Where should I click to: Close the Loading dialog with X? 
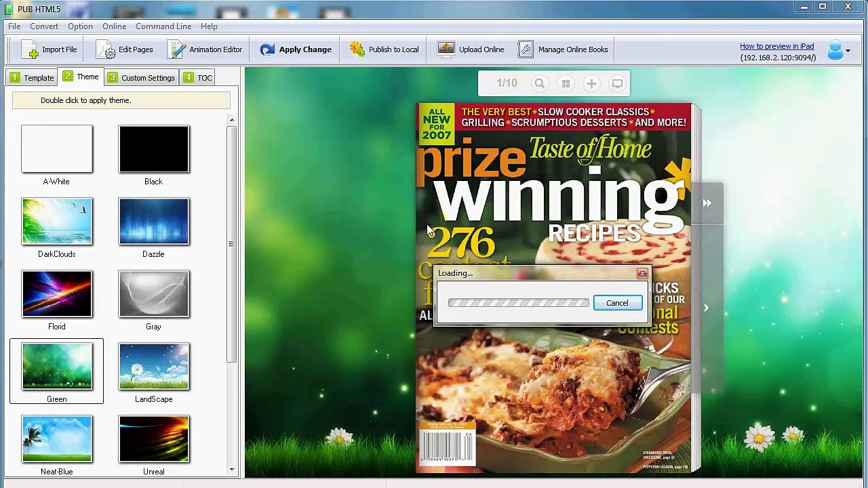pyautogui.click(x=642, y=274)
